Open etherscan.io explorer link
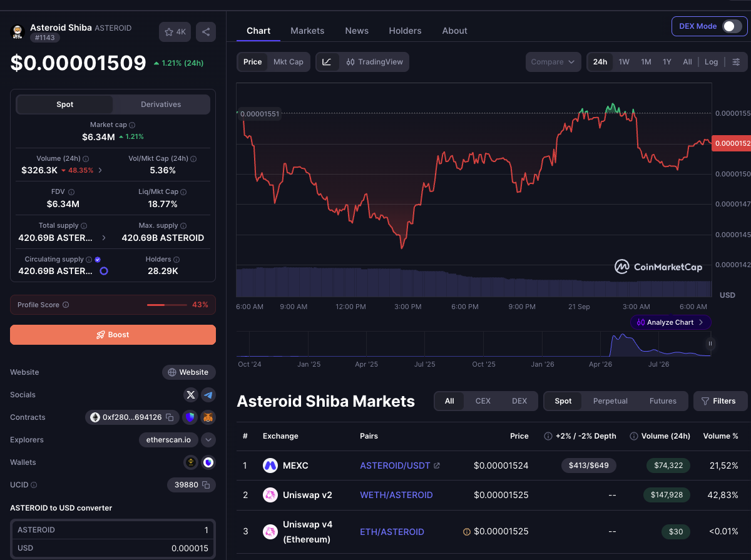Image resolution: width=751 pixels, height=560 pixels. coord(168,440)
